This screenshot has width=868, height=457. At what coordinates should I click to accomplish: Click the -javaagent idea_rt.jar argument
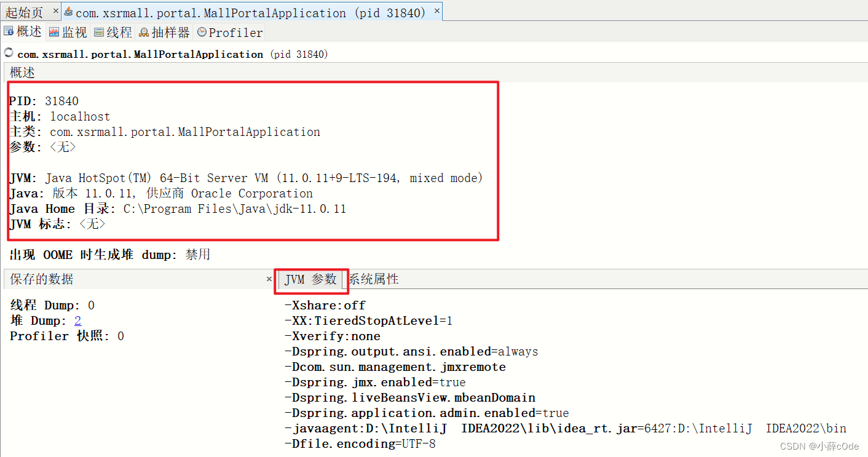click(x=565, y=428)
